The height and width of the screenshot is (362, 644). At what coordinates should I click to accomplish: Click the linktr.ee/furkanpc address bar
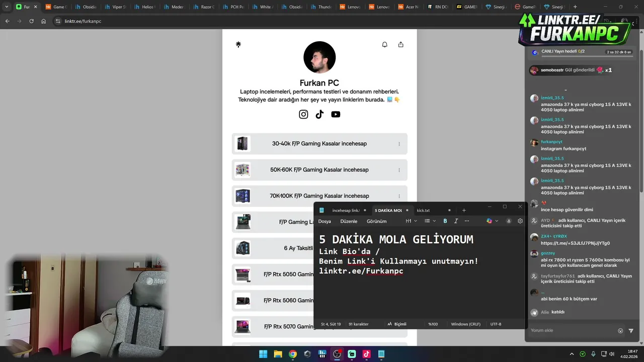(287, 21)
